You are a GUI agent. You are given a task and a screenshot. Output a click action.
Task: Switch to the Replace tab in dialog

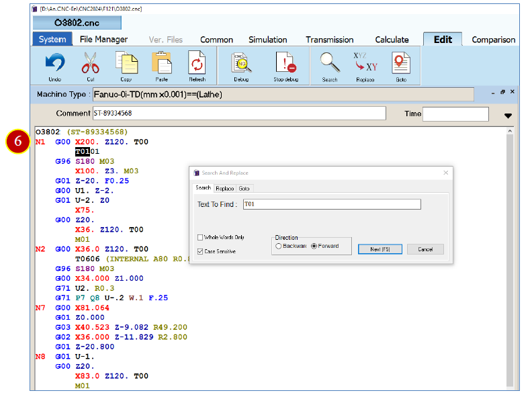(x=224, y=189)
